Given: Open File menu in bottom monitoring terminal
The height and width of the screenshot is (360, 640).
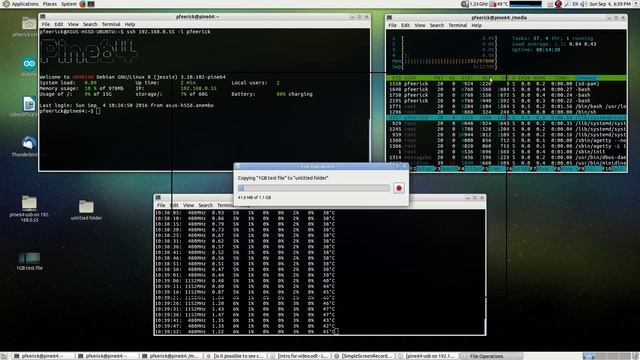Looking at the screenshot, I should [161, 205].
